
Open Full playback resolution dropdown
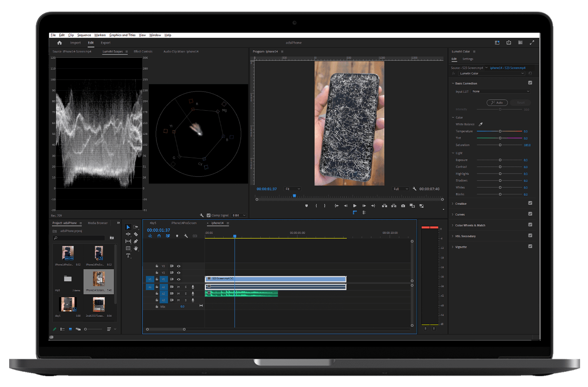pyautogui.click(x=401, y=189)
